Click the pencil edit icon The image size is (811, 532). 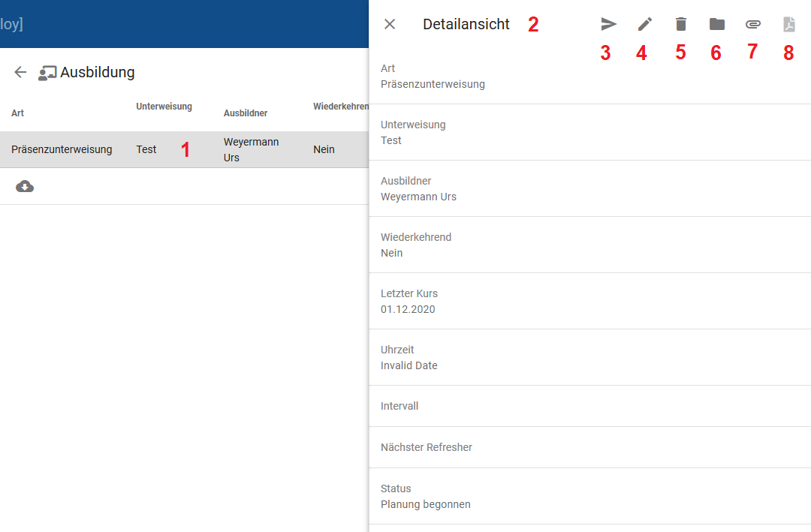644,24
